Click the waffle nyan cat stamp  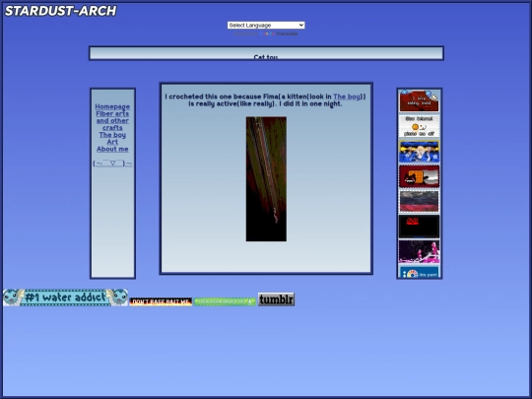tap(419, 176)
